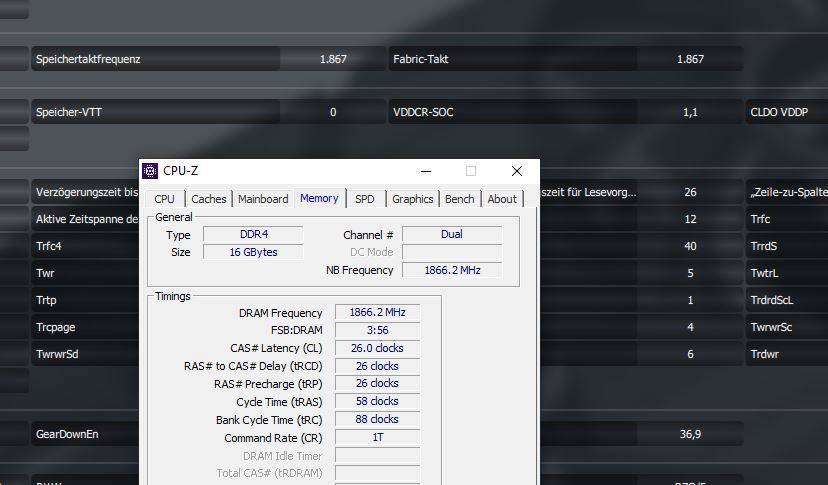Click the Speicher-VTT value 0

333,112
